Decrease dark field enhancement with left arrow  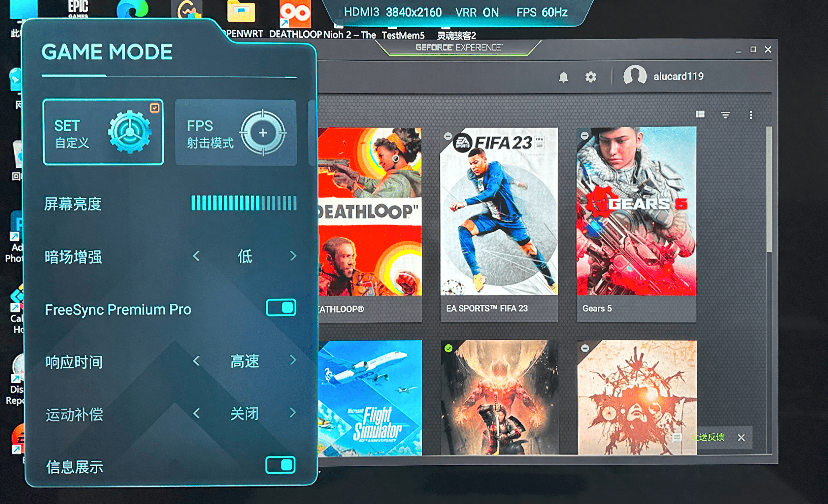[x=196, y=256]
